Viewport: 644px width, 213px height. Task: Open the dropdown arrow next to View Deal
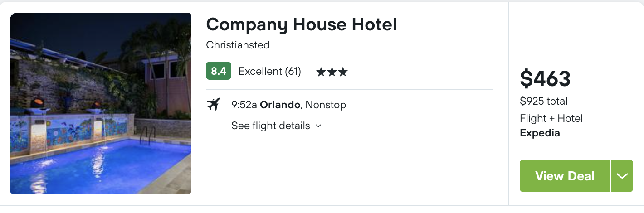click(622, 176)
